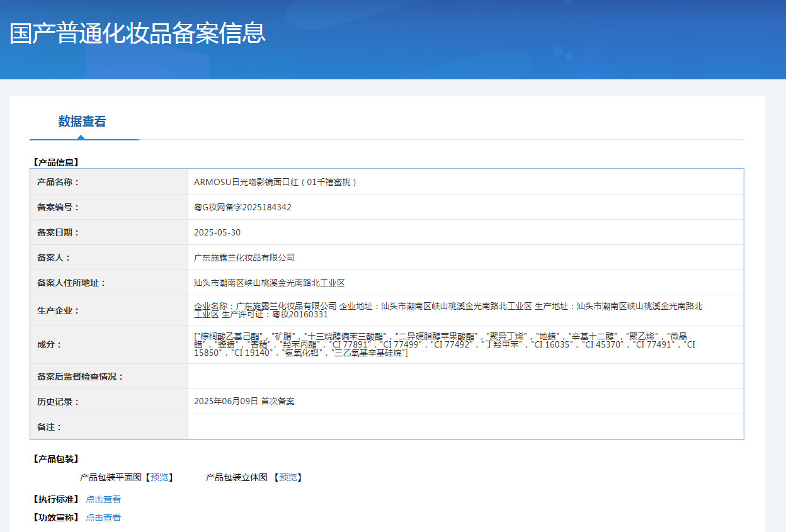The image size is (786, 532).
Task: Click the 【功效宣称】 label
Action: click(56, 518)
